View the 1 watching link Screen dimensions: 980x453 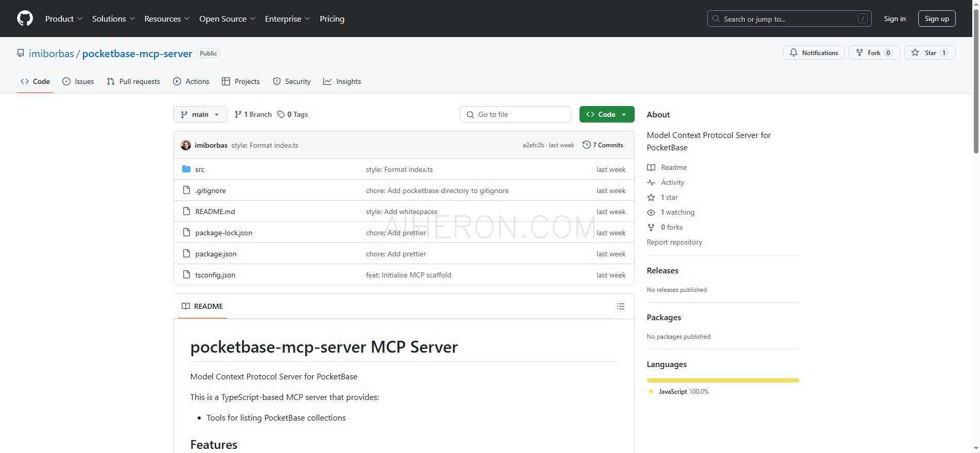pyautogui.click(x=677, y=212)
